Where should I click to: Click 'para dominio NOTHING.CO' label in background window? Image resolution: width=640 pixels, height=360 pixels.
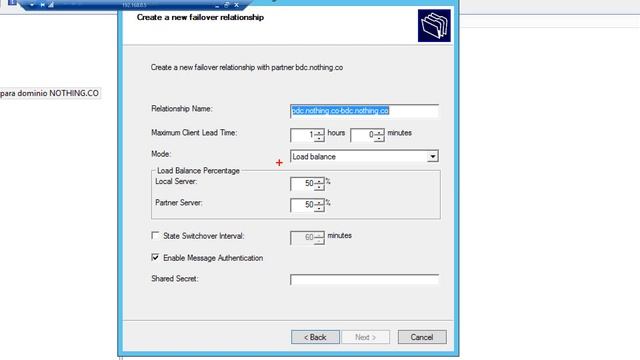tap(49, 93)
